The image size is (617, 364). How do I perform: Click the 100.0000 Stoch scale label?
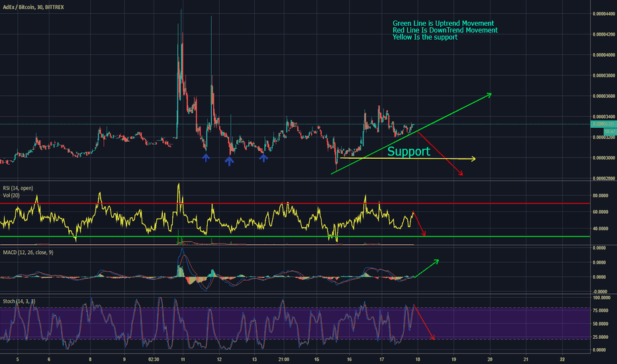[601, 298]
